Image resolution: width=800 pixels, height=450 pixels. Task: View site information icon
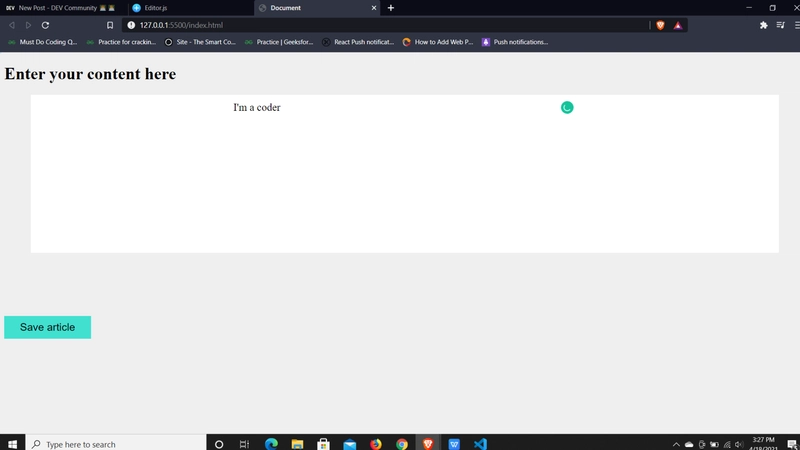click(131, 25)
